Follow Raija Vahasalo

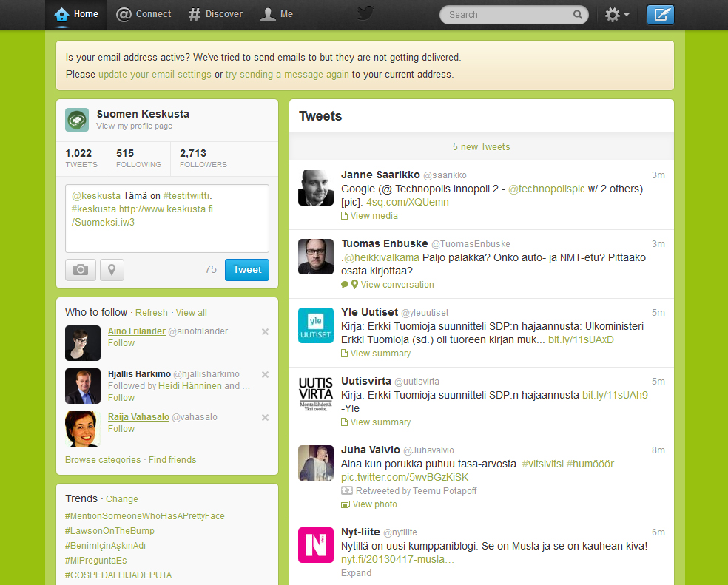tap(121, 429)
